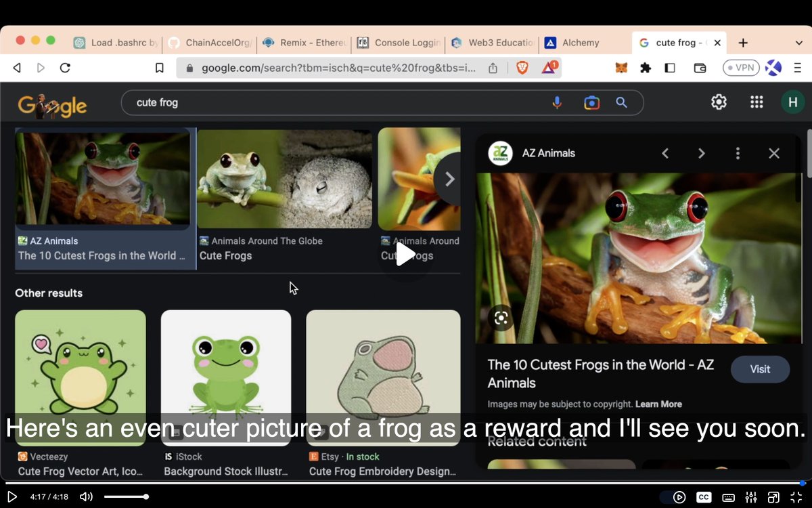Open Brave Rewards triangle icon
Viewport: 812px width, 508px height.
coord(549,67)
